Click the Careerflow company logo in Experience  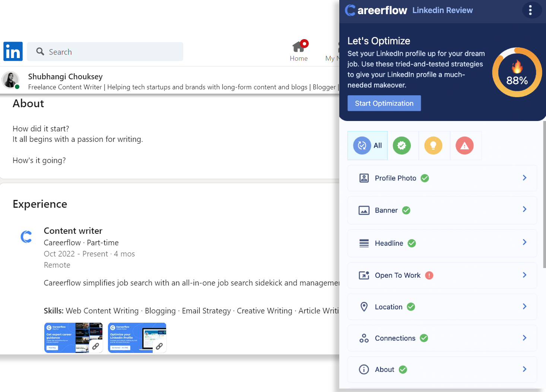coord(26,237)
